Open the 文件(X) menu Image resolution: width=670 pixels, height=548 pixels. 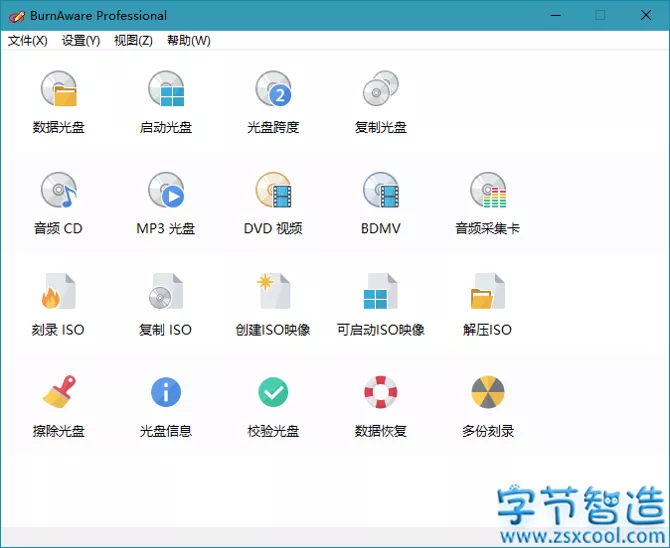(x=27, y=41)
